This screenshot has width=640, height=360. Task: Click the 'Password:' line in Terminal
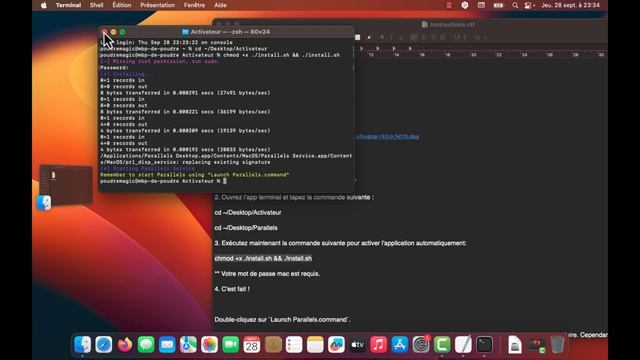(x=114, y=68)
